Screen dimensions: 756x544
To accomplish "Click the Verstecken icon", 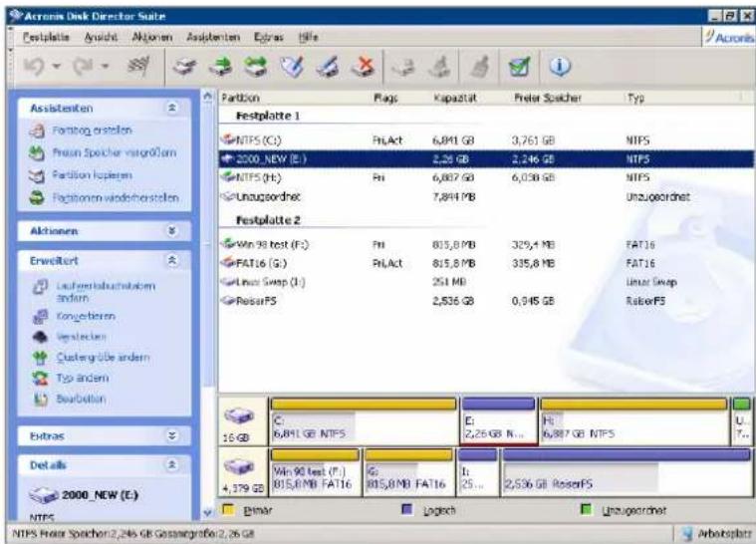I will pos(41,337).
